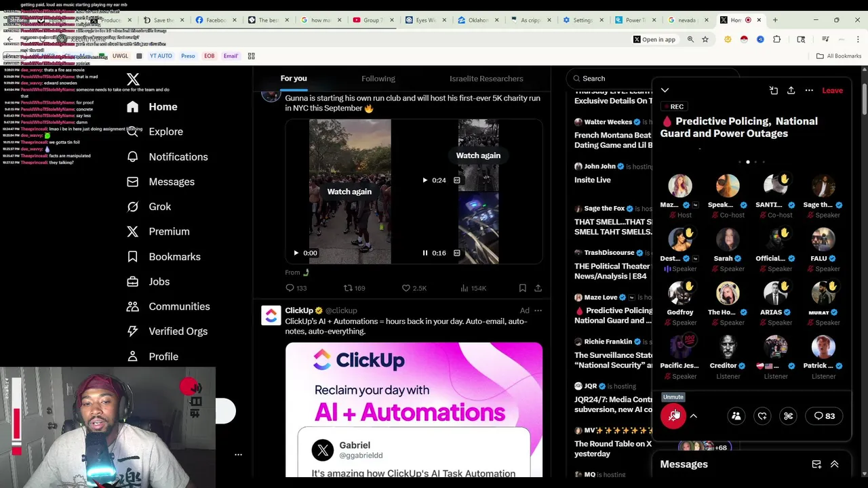This screenshot has height=488, width=868.
Task: Open Bookmarks in the sidebar
Action: (163, 257)
